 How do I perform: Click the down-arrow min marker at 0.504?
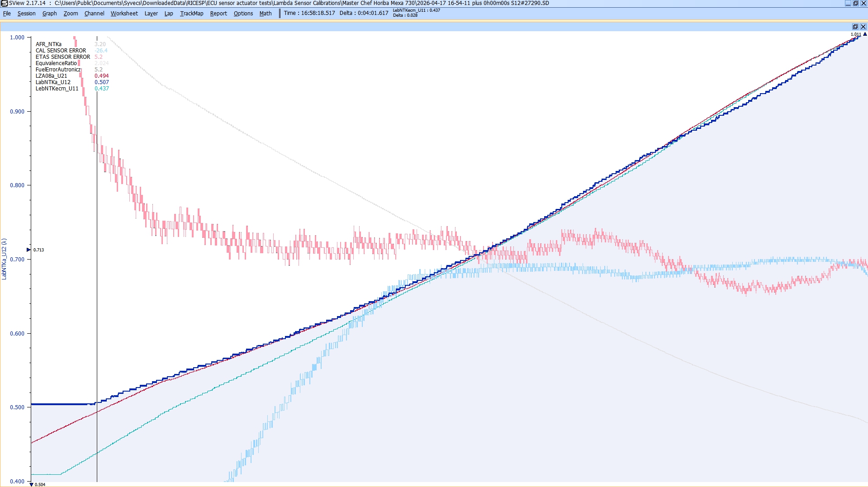(31, 484)
